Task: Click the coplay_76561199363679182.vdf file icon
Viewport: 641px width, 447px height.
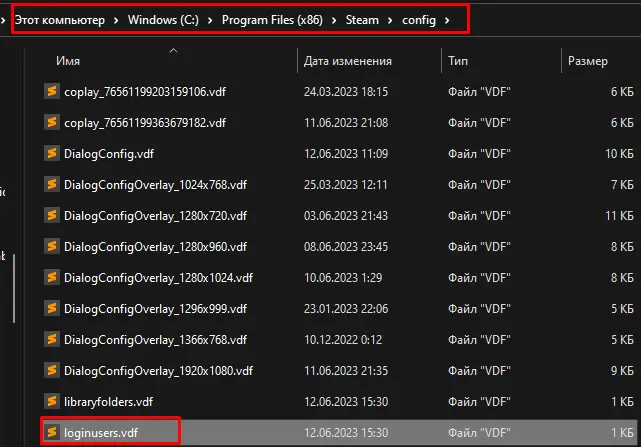Action: point(52,122)
